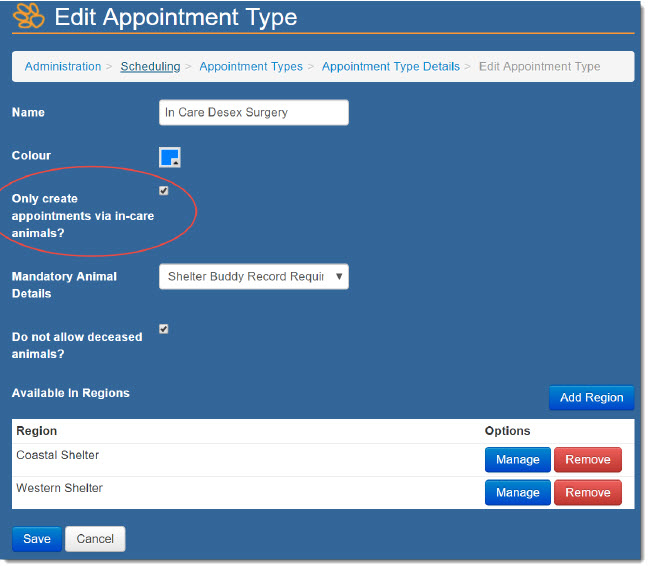The height and width of the screenshot is (566, 649).
Task: Focus the Name text field
Action: [253, 113]
